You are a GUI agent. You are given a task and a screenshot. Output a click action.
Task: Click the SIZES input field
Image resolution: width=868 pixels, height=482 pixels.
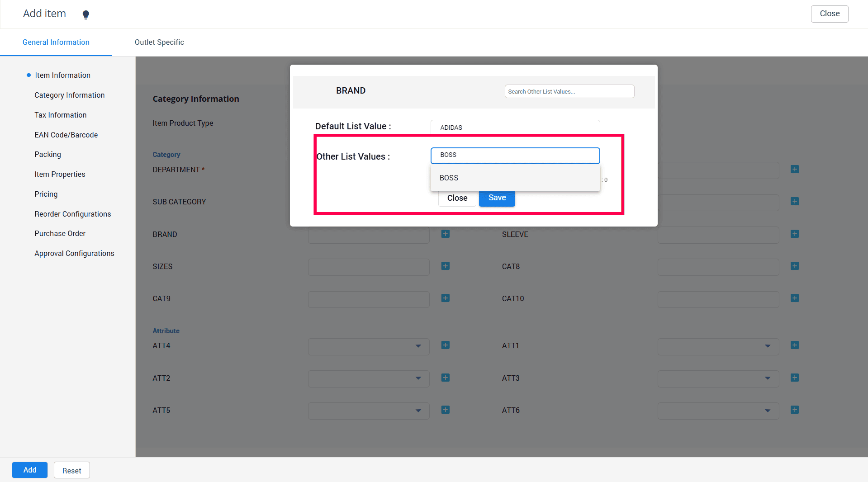tap(369, 267)
